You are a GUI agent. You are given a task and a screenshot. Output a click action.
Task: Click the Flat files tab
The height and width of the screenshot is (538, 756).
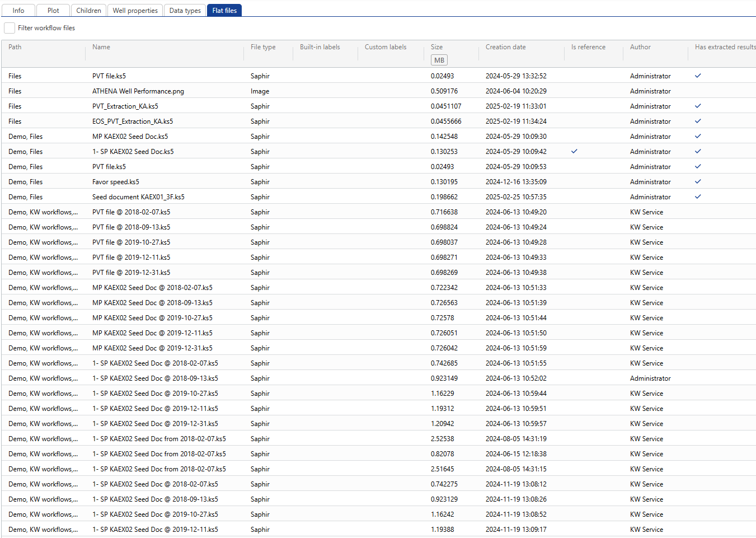tap(224, 10)
